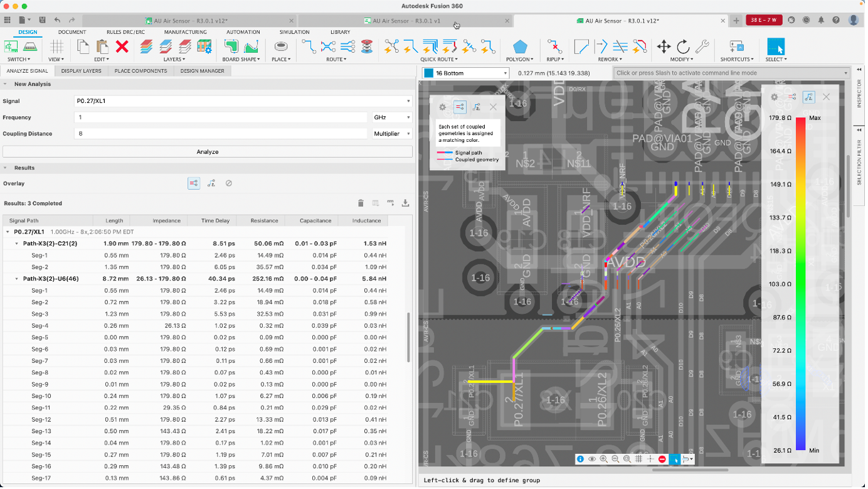The image size is (868, 489).
Task: Switch to the DOCUMENT ribbon tab
Action: (72, 32)
